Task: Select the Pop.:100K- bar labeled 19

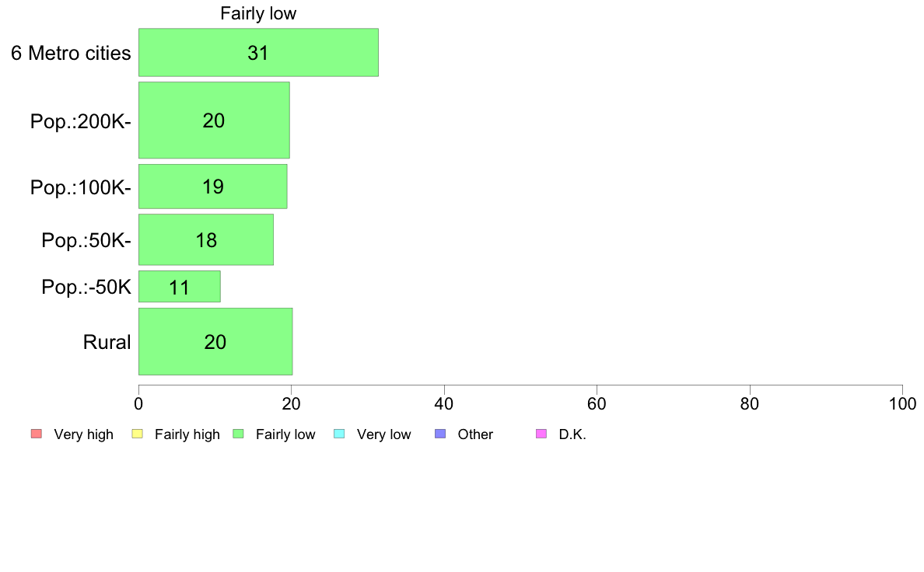Action: (x=213, y=187)
